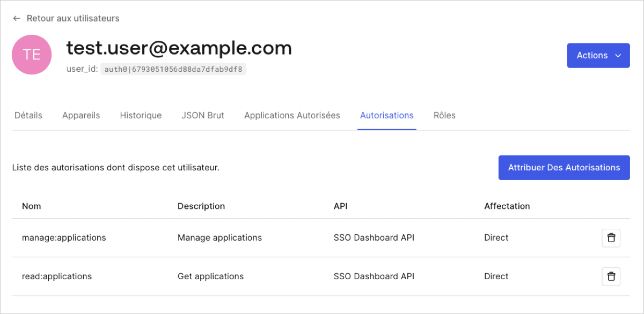Switch to the Détails tab
The height and width of the screenshot is (314, 644).
click(28, 115)
